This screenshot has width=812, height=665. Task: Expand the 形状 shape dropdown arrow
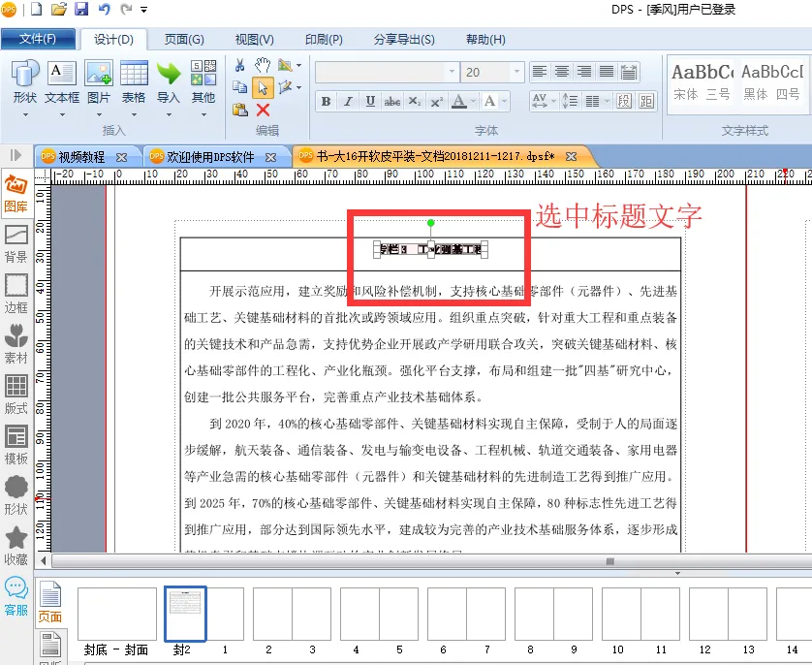[x=25, y=114]
